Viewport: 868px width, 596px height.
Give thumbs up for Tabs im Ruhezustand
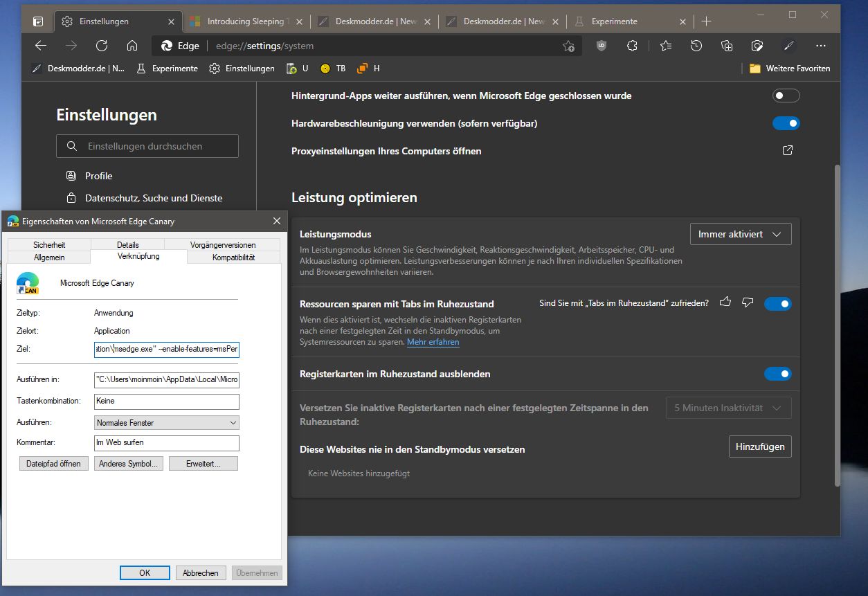pyautogui.click(x=725, y=302)
